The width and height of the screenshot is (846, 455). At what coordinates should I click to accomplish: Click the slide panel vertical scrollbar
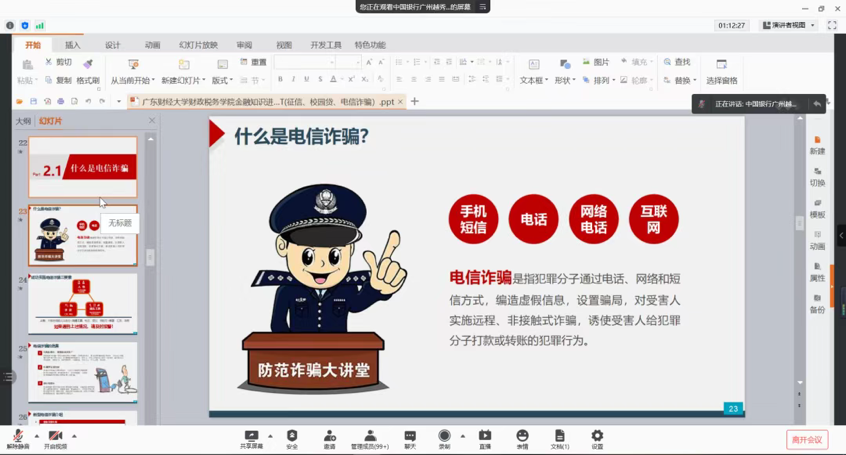pyautogui.click(x=151, y=257)
